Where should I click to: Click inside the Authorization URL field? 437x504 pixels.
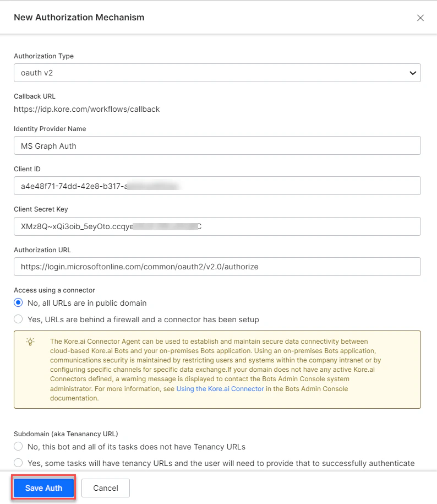point(217,267)
